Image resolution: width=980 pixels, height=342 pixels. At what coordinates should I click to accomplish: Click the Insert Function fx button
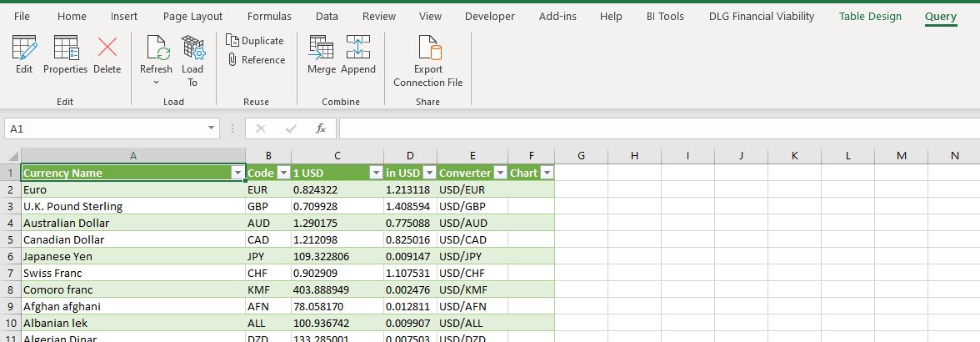tap(320, 128)
